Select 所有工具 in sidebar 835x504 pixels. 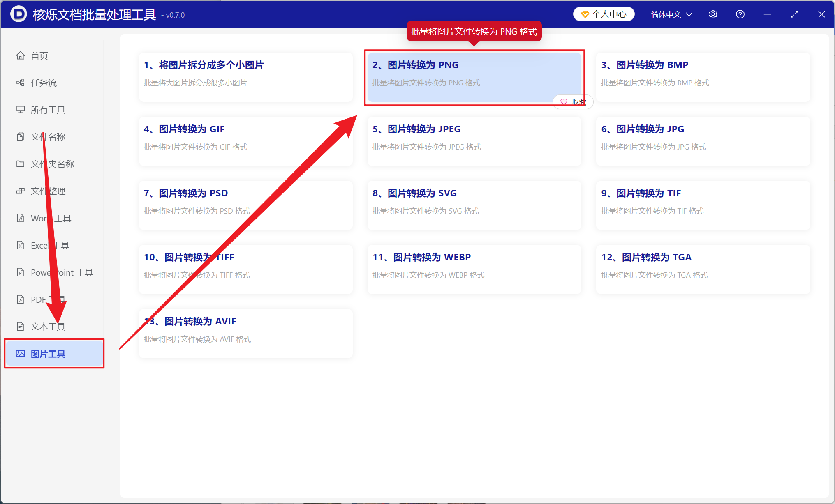coord(54,110)
